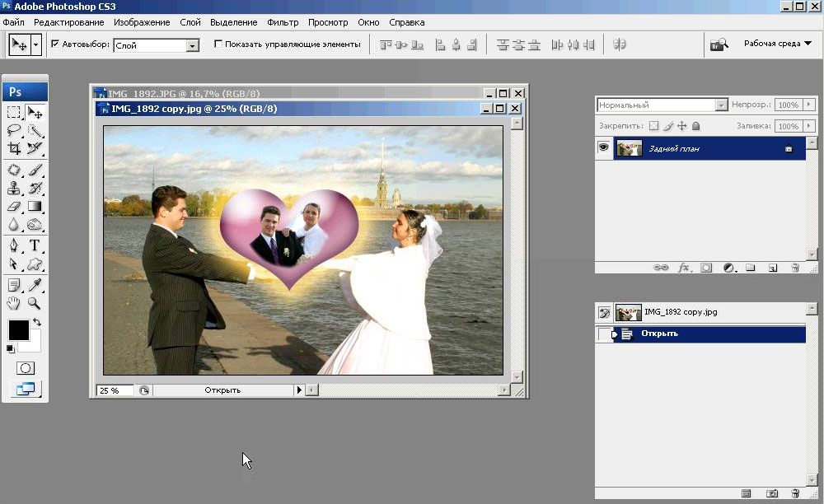This screenshot has height=504, width=824.
Task: Select the Hand tool
Action: [x=14, y=304]
